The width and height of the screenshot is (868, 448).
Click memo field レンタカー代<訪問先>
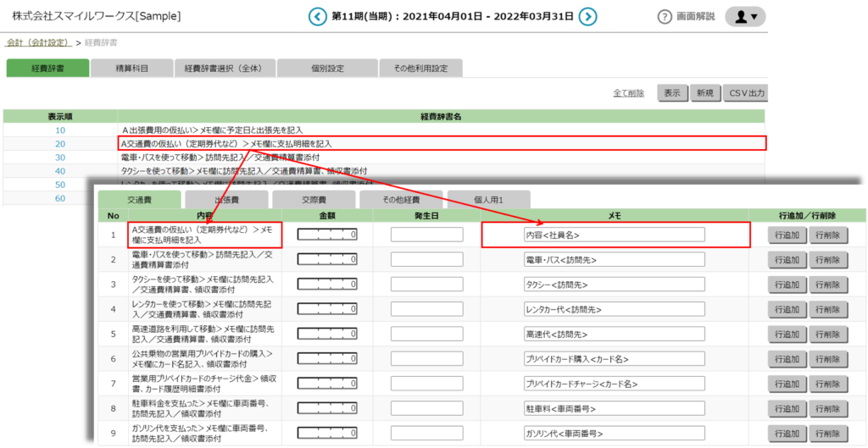point(614,309)
